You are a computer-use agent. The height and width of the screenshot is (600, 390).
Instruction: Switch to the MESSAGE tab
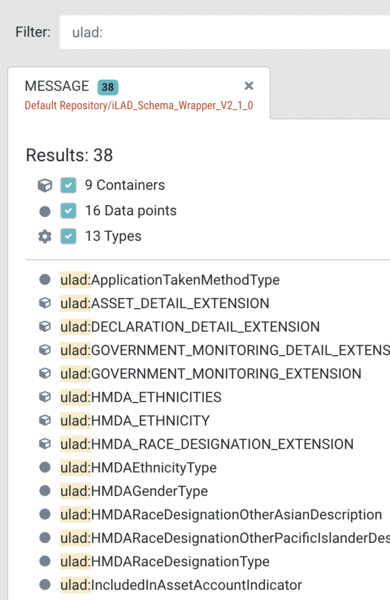tap(57, 86)
